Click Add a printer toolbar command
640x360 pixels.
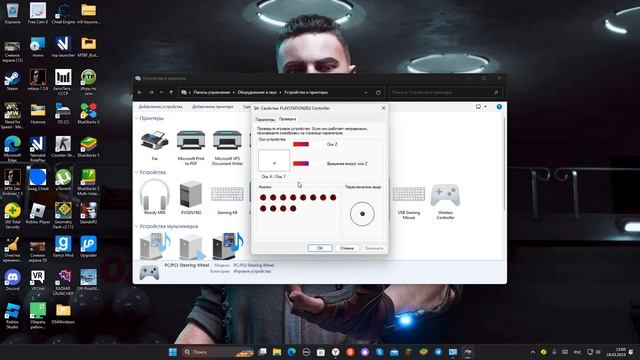tap(213, 107)
